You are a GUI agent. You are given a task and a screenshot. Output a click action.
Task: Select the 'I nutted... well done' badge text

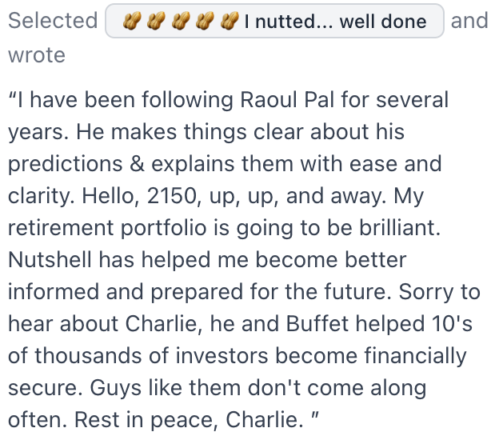point(335,22)
